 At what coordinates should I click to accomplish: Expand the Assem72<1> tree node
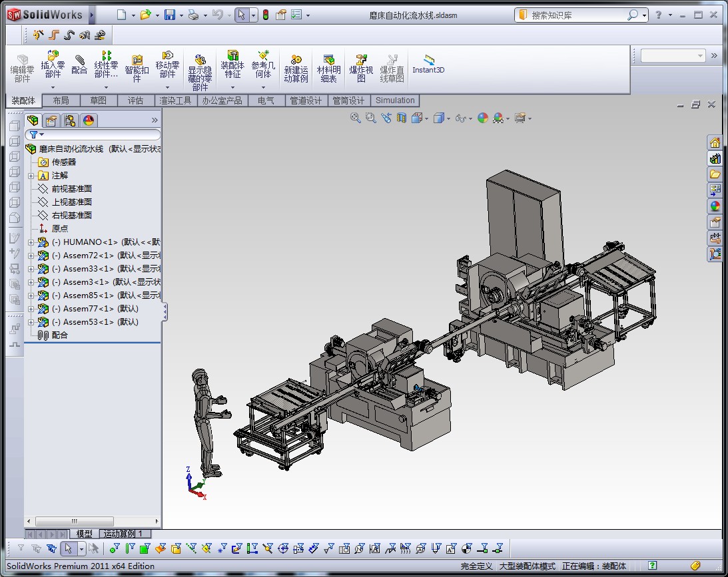31,256
